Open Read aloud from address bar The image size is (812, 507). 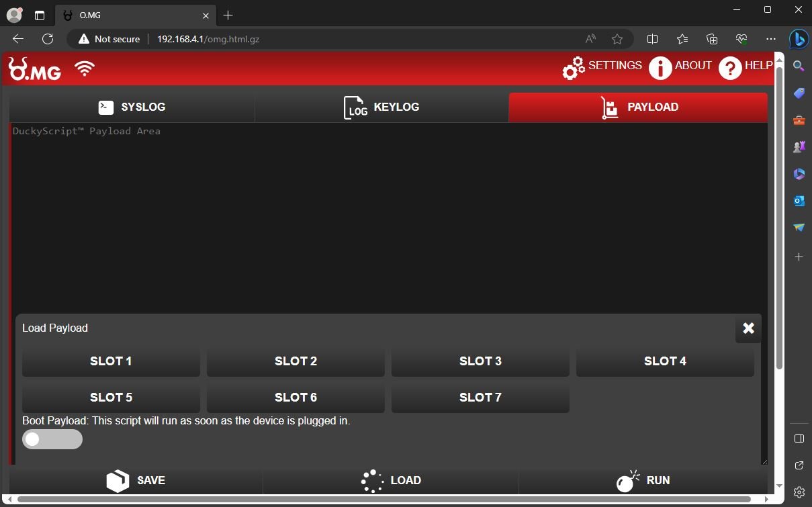590,39
